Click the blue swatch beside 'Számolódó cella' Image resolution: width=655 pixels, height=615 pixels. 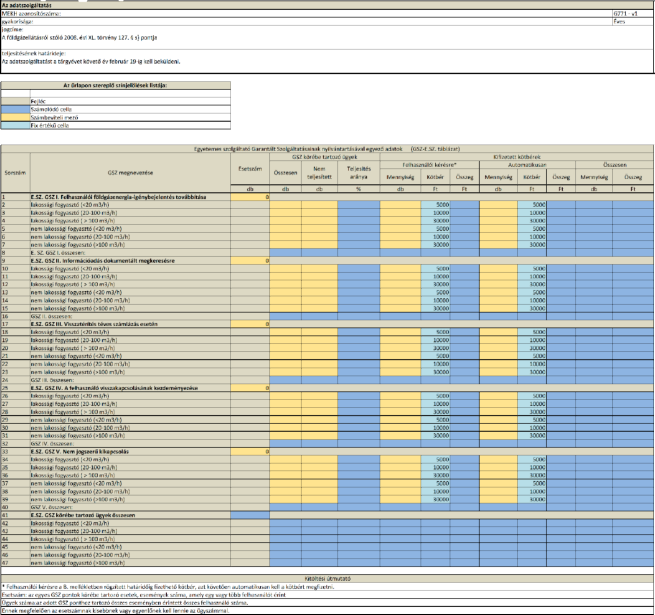(15, 109)
